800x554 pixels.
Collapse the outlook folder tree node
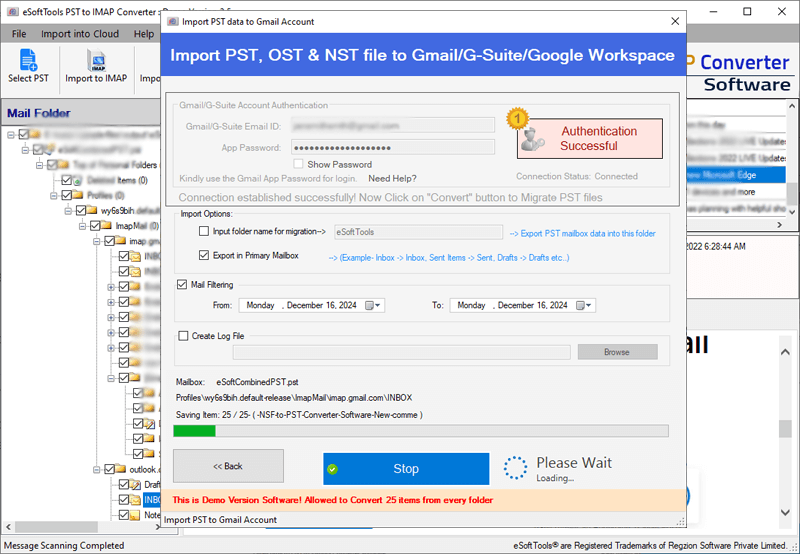(96, 469)
